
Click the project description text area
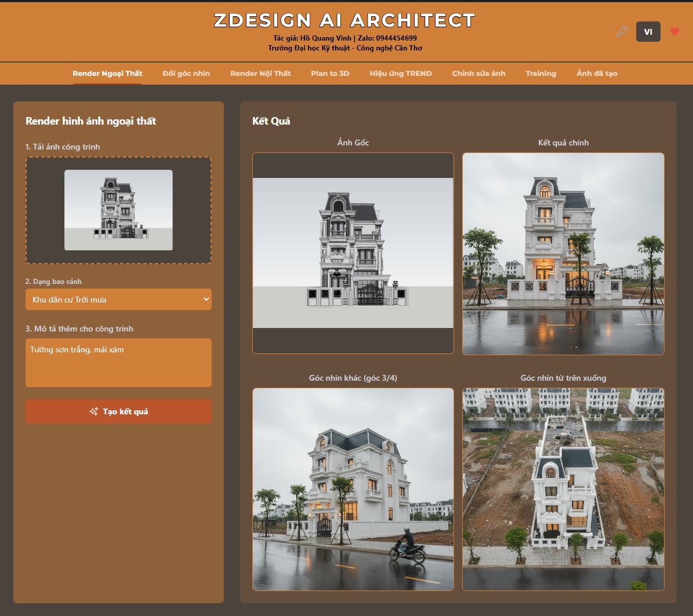pos(118,363)
